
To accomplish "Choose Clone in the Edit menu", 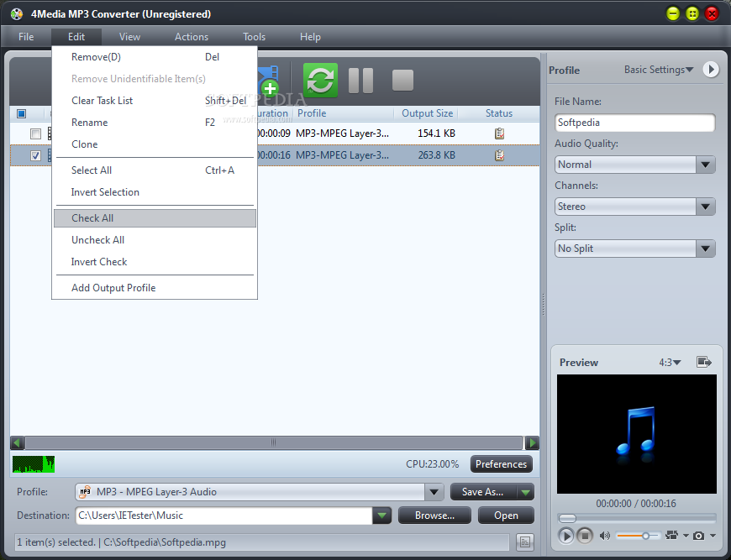I will point(155,144).
